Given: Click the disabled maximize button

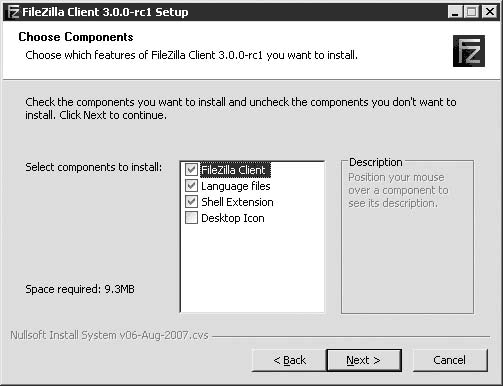Looking at the screenshot, I should [x=471, y=12].
